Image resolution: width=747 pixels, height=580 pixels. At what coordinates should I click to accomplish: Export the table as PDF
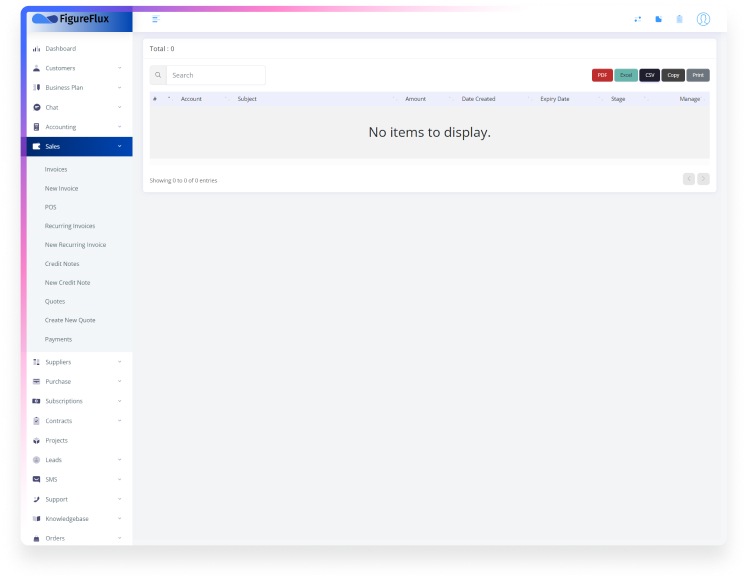pyautogui.click(x=602, y=75)
